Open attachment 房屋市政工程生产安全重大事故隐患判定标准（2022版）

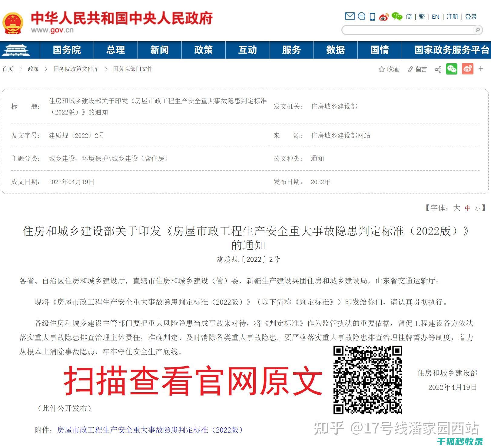(150, 430)
